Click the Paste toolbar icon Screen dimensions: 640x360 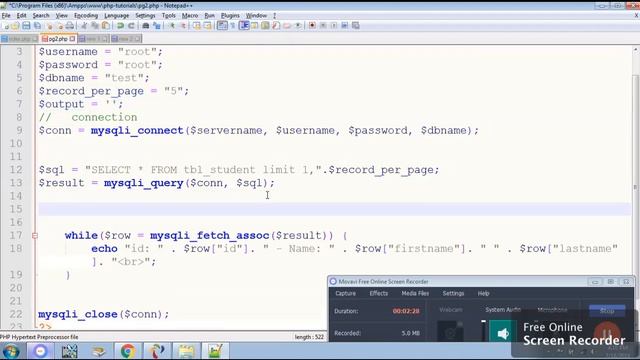click(x=105, y=26)
